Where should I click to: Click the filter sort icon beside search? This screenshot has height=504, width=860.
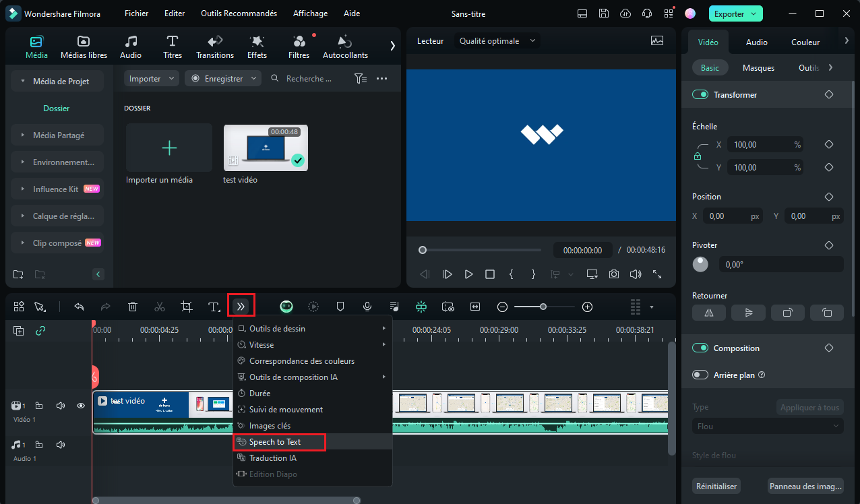click(361, 79)
